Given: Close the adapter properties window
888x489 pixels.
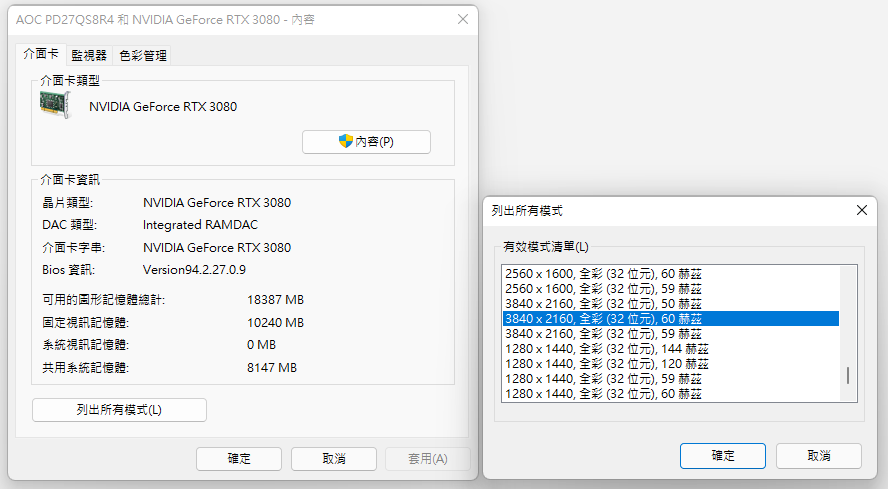Looking at the screenshot, I should tap(463, 19).
